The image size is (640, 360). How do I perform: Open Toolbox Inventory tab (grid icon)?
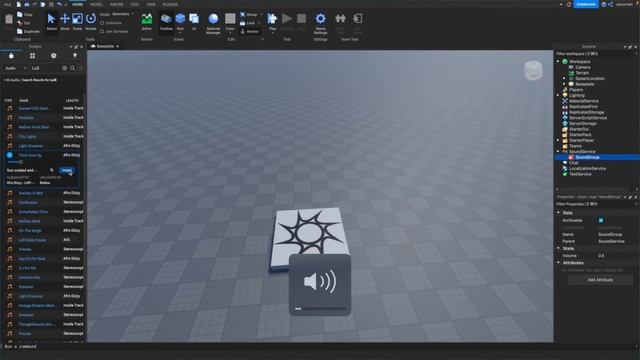click(x=32, y=56)
